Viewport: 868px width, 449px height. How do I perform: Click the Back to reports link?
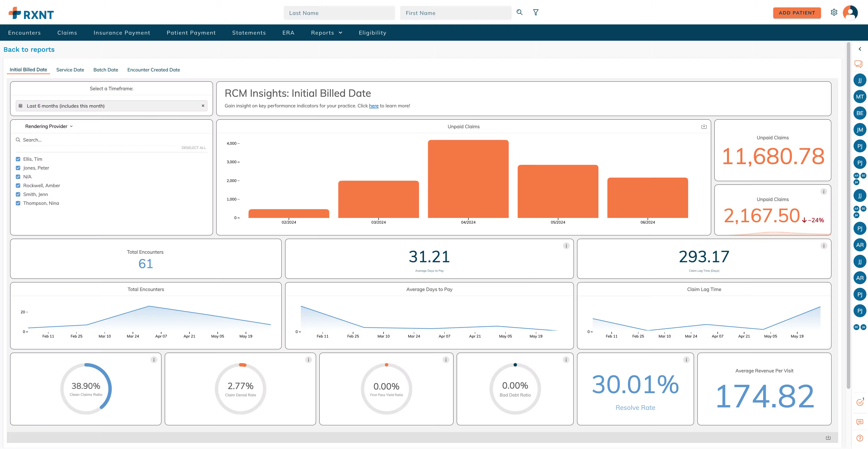(x=29, y=50)
